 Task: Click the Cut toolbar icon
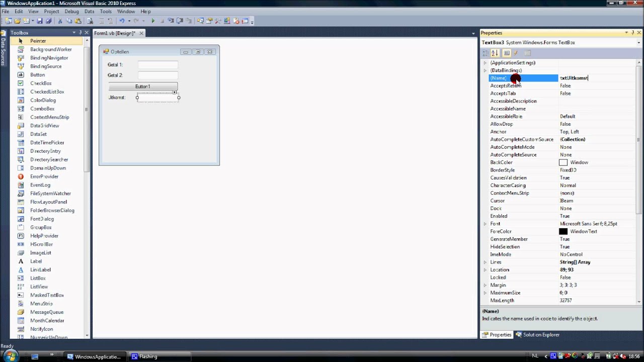[60, 21]
